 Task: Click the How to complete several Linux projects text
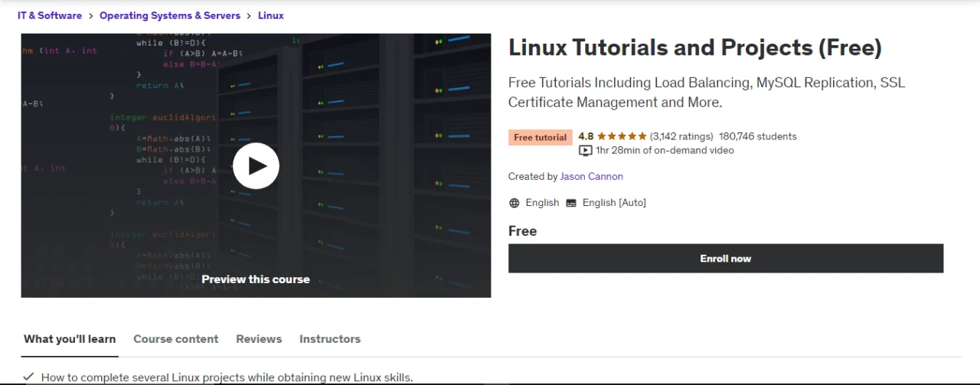(x=227, y=377)
